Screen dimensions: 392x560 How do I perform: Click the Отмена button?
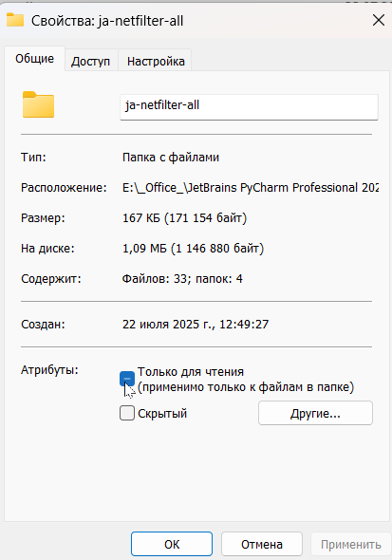pyautogui.click(x=262, y=544)
